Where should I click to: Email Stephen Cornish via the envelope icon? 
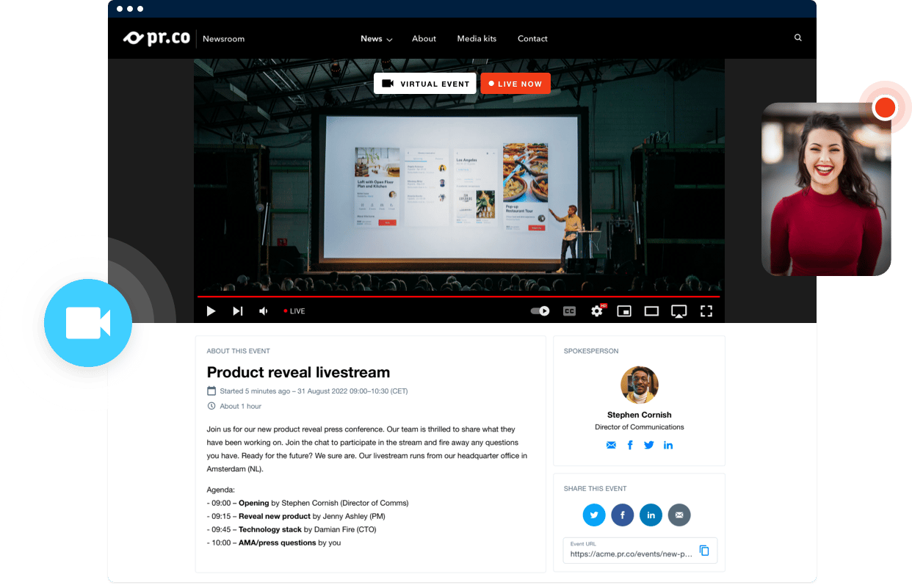click(611, 445)
